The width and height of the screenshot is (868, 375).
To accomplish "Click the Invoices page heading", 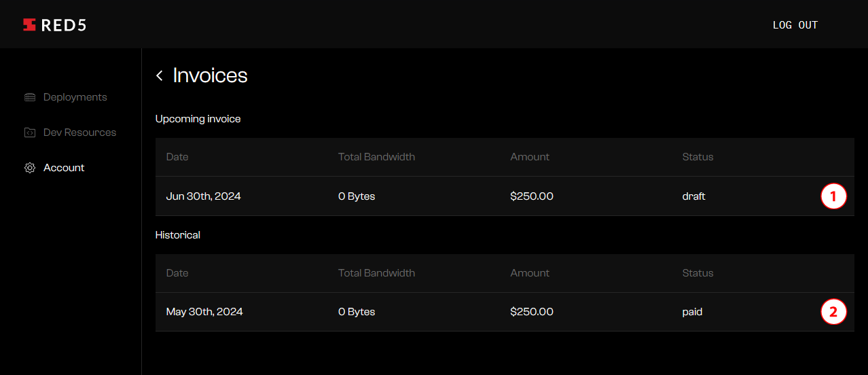I will 211,75.
